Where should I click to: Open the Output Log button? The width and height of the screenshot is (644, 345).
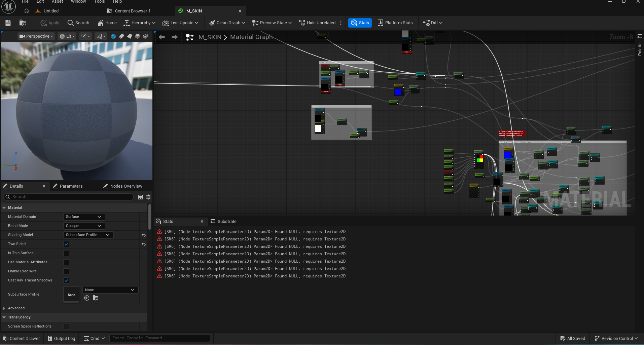(x=61, y=338)
